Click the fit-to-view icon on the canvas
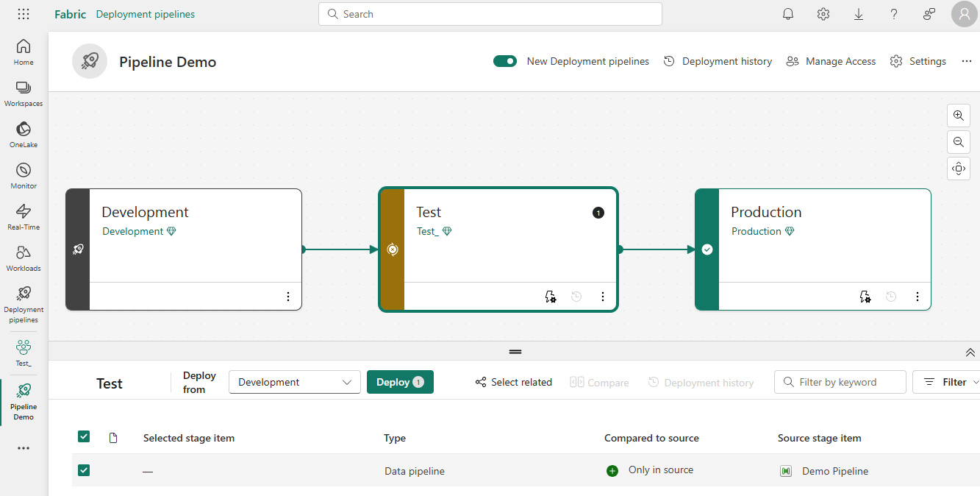The image size is (980, 496). (x=958, y=169)
